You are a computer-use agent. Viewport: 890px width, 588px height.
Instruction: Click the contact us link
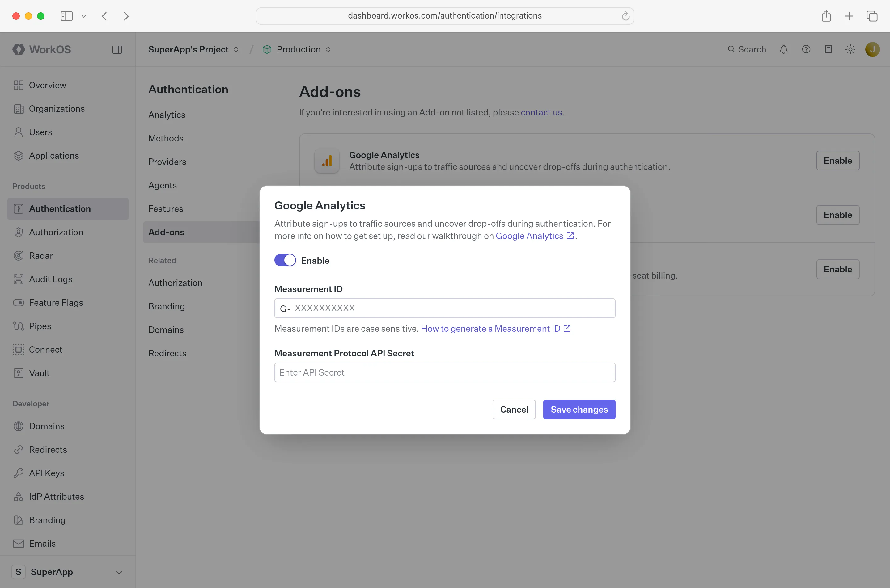click(x=541, y=112)
